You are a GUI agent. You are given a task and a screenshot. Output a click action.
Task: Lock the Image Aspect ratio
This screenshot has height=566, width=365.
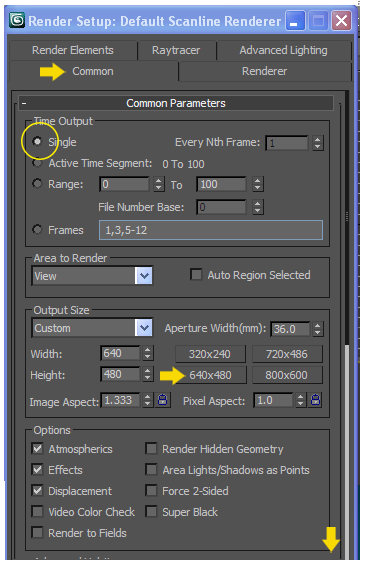pos(162,400)
